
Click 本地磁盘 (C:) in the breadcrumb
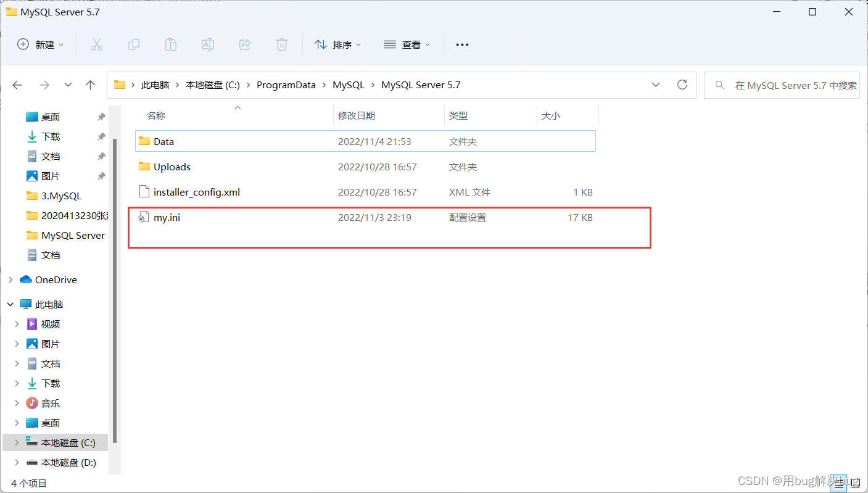213,85
